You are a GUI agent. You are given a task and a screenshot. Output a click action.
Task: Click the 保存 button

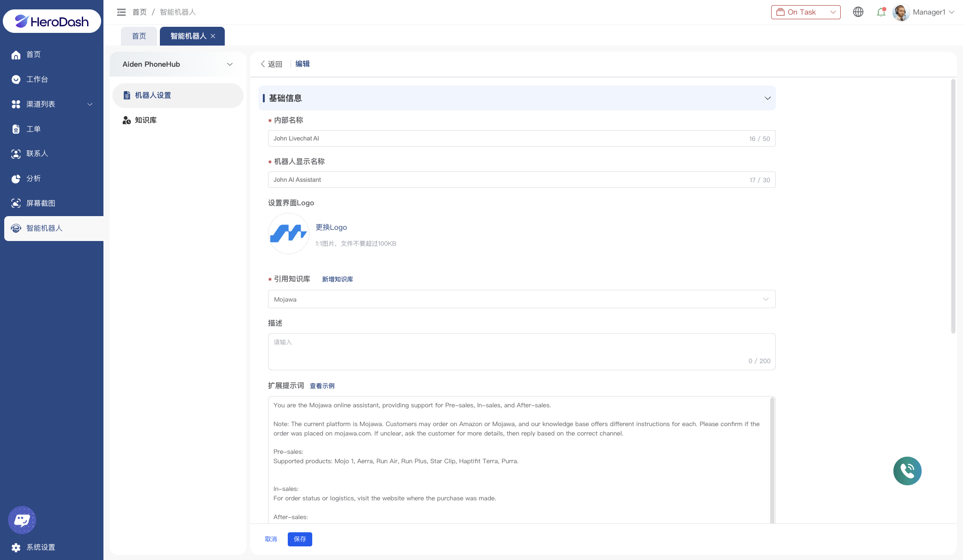click(300, 539)
